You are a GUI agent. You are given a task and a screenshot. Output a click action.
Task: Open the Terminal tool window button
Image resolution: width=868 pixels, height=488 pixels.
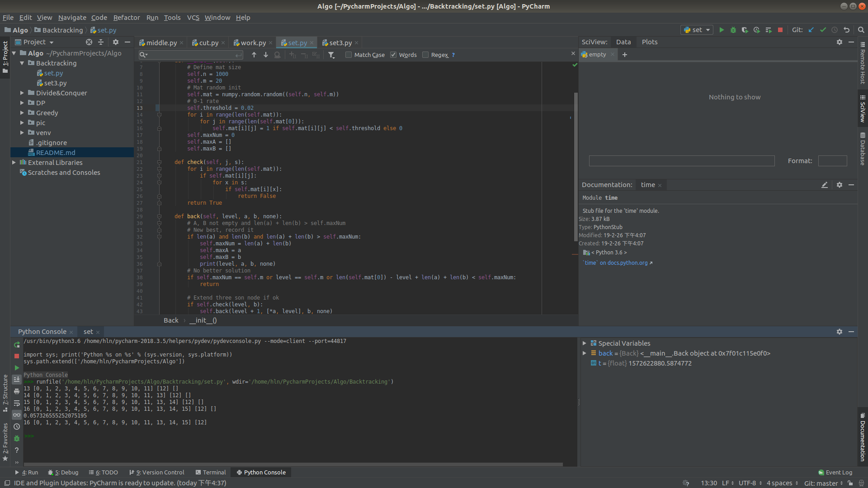coord(211,472)
